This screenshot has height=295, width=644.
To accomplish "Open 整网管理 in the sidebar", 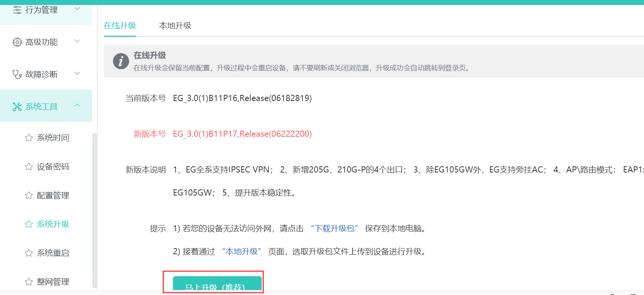I will point(53,282).
